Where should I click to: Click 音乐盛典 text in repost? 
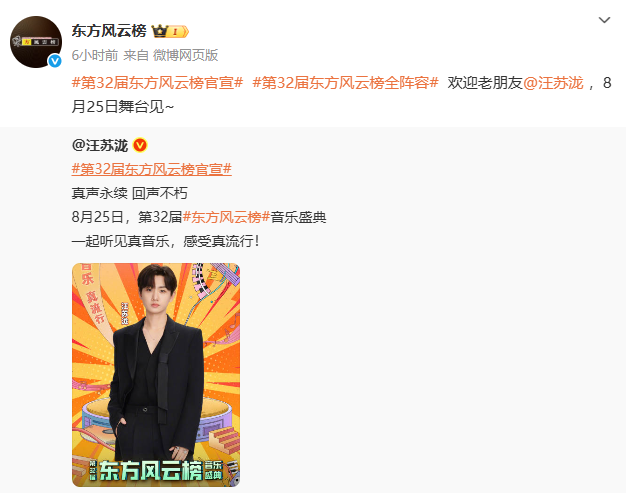point(298,217)
